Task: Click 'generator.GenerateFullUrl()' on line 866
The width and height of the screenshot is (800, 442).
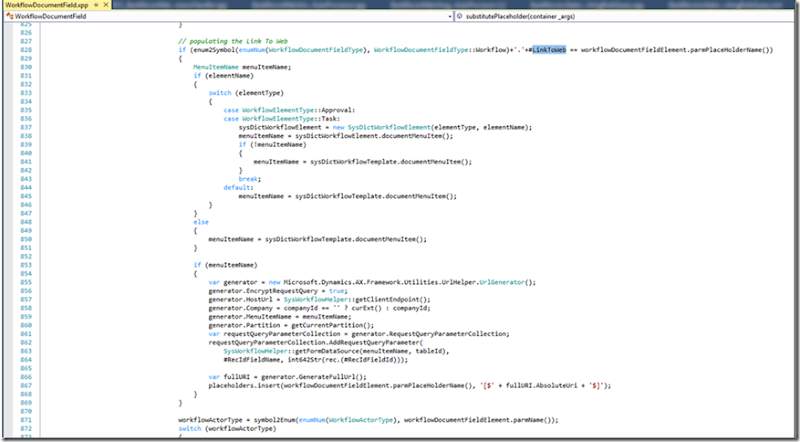Action: (x=314, y=377)
